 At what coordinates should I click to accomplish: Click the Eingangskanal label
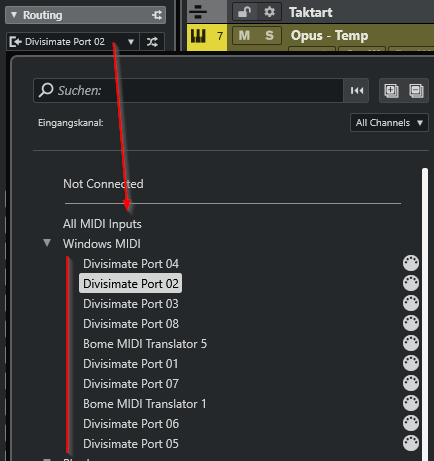pos(71,123)
